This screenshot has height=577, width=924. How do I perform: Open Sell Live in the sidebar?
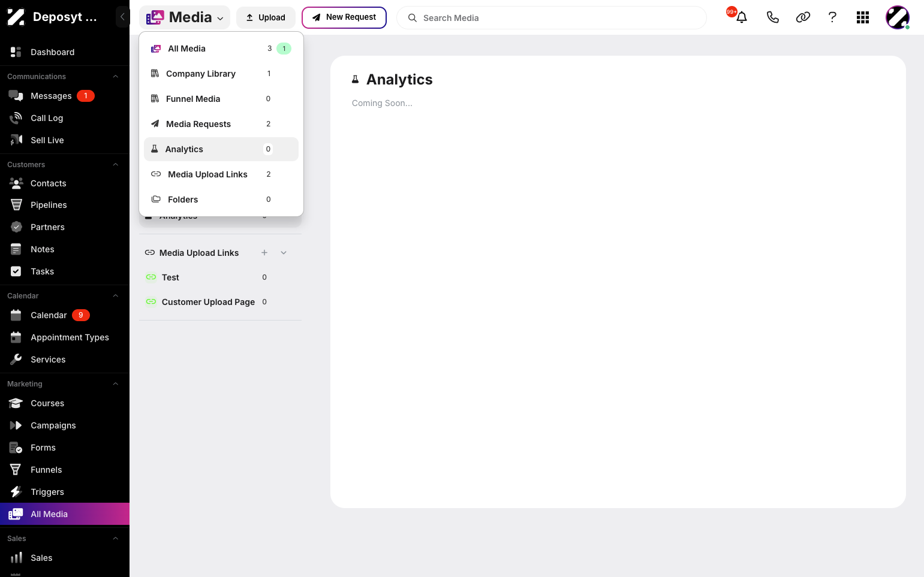tap(65, 140)
